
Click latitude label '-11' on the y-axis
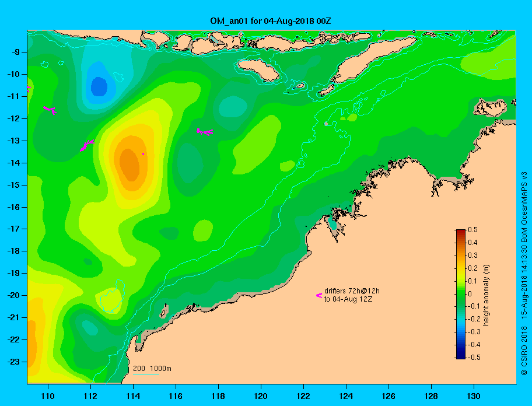coord(13,96)
